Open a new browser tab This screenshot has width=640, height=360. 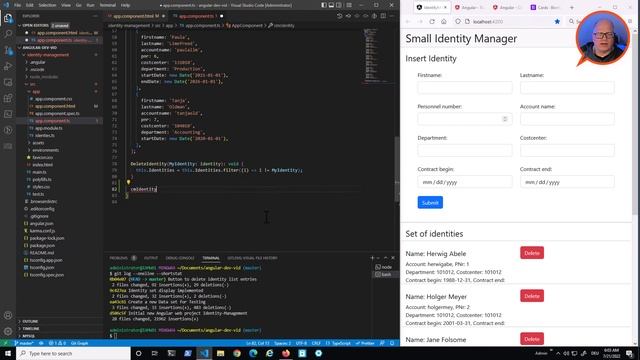click(x=571, y=8)
